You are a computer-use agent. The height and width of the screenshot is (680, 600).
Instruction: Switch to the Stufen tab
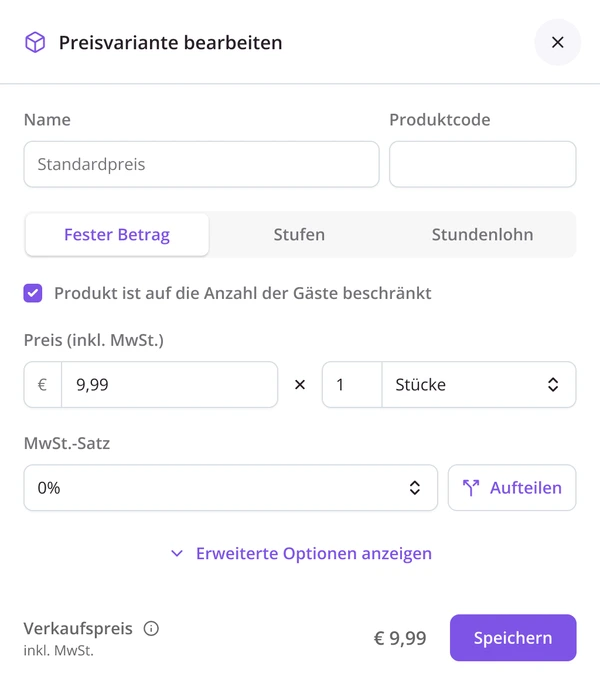click(x=299, y=235)
